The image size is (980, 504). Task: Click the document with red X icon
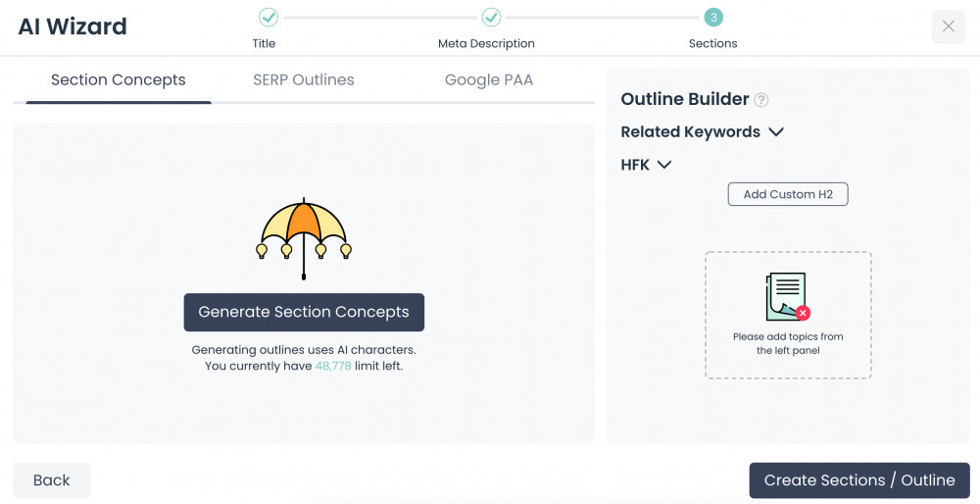click(x=788, y=296)
